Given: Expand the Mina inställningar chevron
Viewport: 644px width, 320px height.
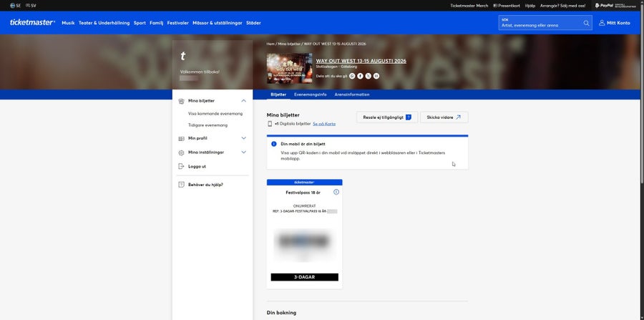Looking at the screenshot, I should 243,152.
